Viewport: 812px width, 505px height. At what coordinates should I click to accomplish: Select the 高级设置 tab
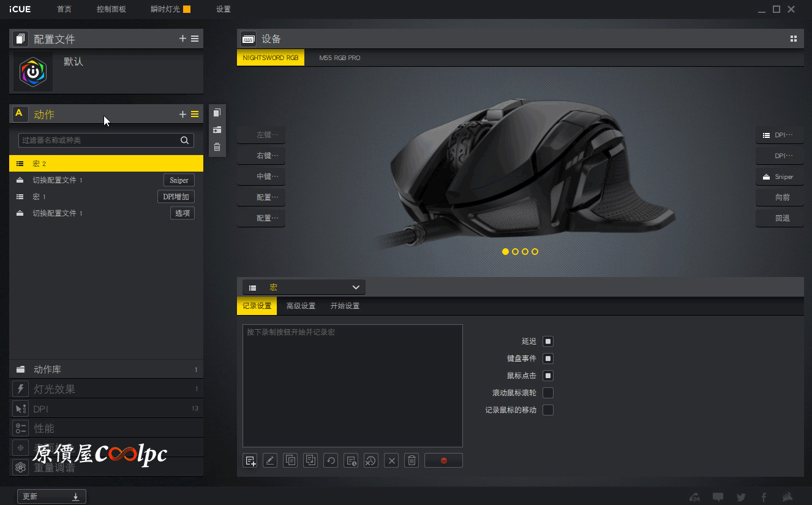point(301,306)
